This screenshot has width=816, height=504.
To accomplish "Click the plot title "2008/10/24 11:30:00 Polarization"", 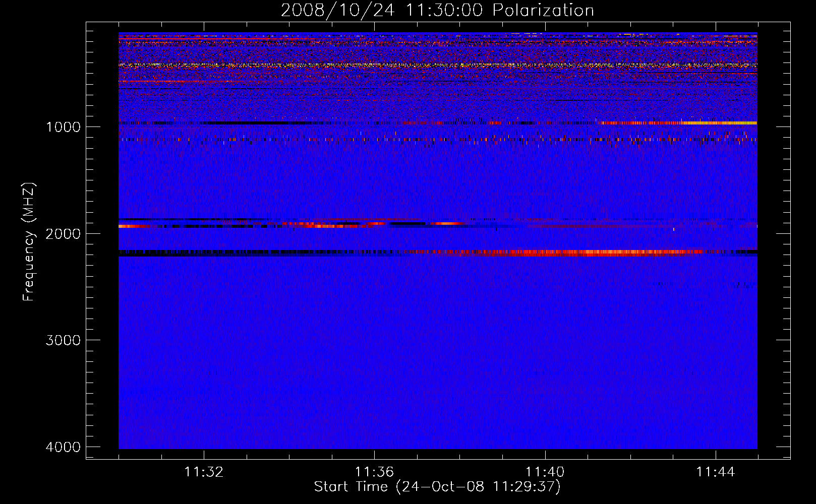I will tap(437, 10).
